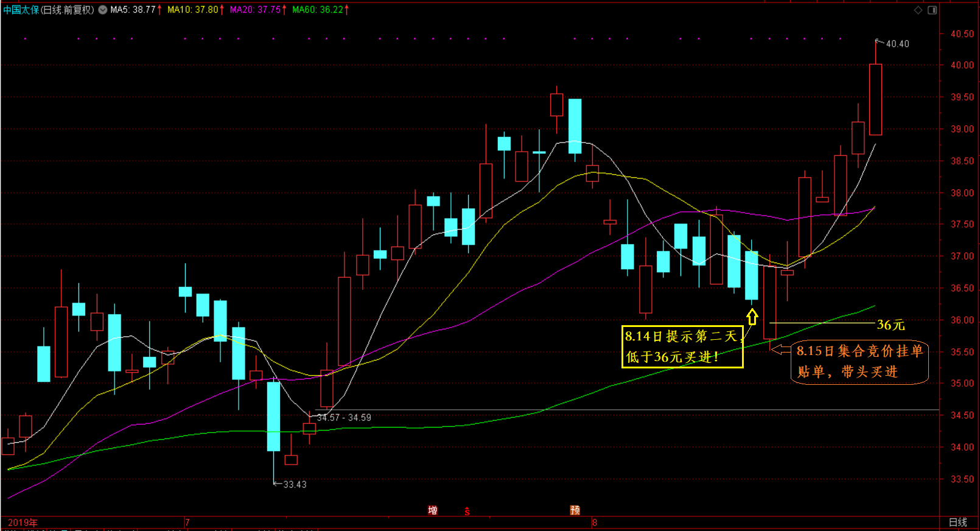This screenshot has width=980, height=531.
Task: Click the 37.00 price axis label
Action: click(x=962, y=256)
